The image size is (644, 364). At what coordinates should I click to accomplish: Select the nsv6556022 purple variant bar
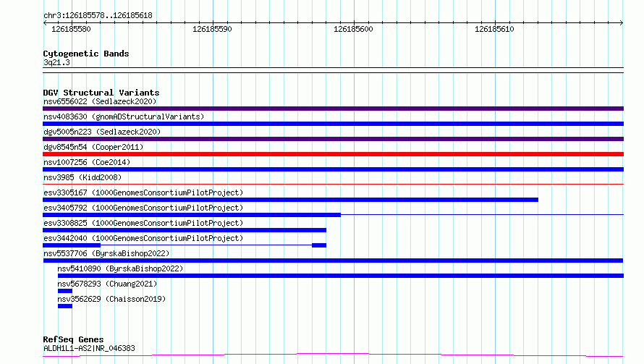pos(333,109)
